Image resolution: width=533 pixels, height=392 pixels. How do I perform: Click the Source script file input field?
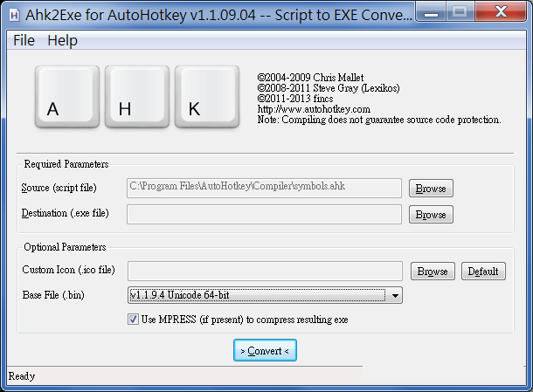coord(264,188)
